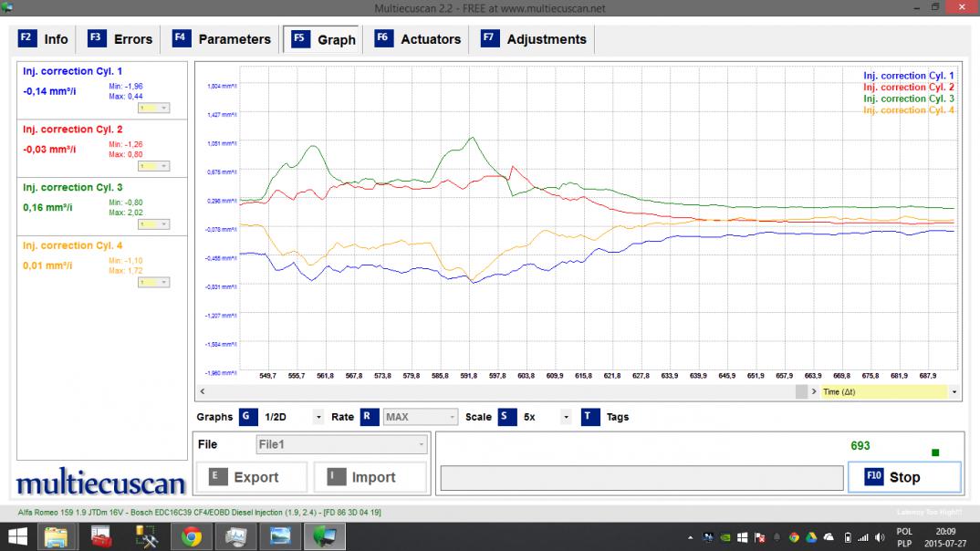Open the Graphs 1/2D dropdown
The height and width of the screenshot is (551, 980).
pos(318,417)
